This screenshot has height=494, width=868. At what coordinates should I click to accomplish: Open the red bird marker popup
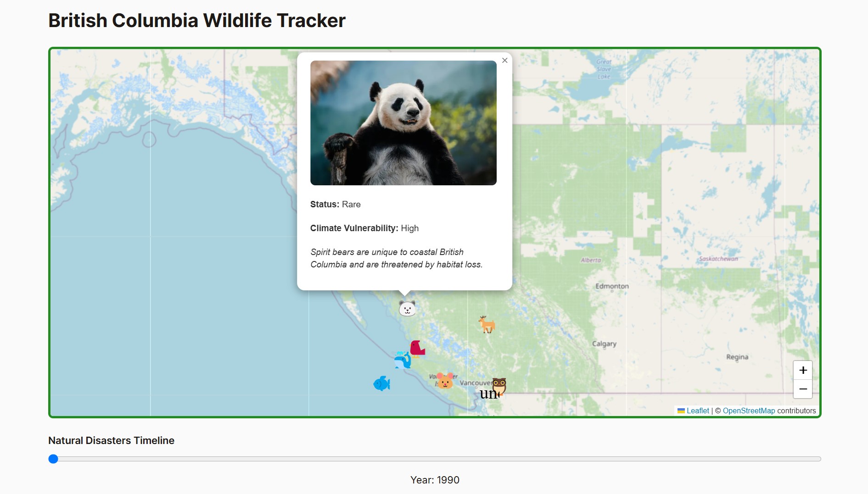coord(417,348)
